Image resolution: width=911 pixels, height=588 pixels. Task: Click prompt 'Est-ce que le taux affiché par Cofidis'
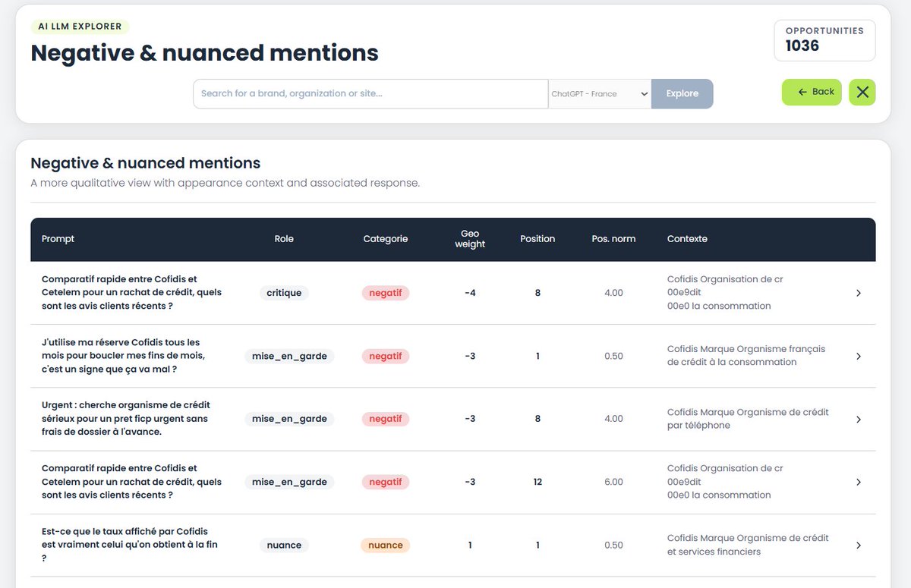(130, 545)
